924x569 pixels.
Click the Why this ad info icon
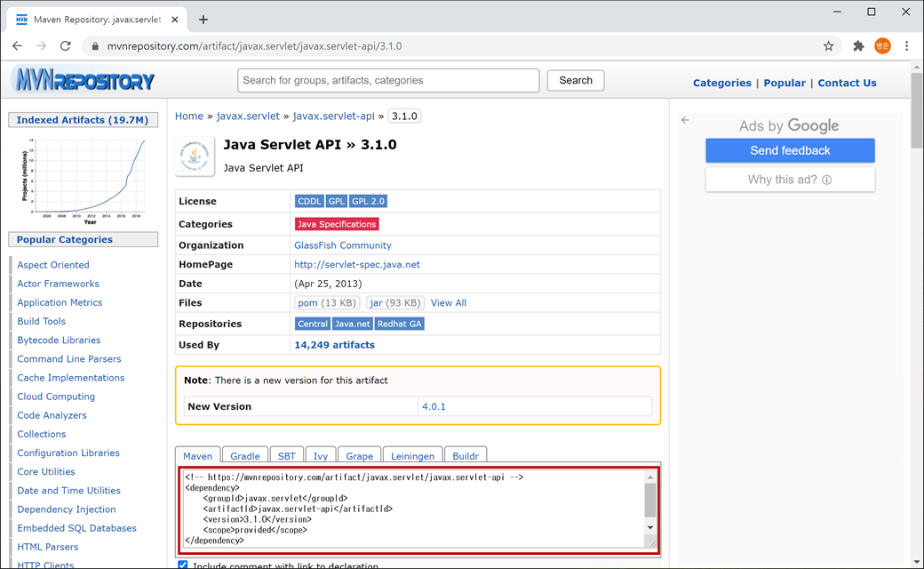pyautogui.click(x=827, y=180)
